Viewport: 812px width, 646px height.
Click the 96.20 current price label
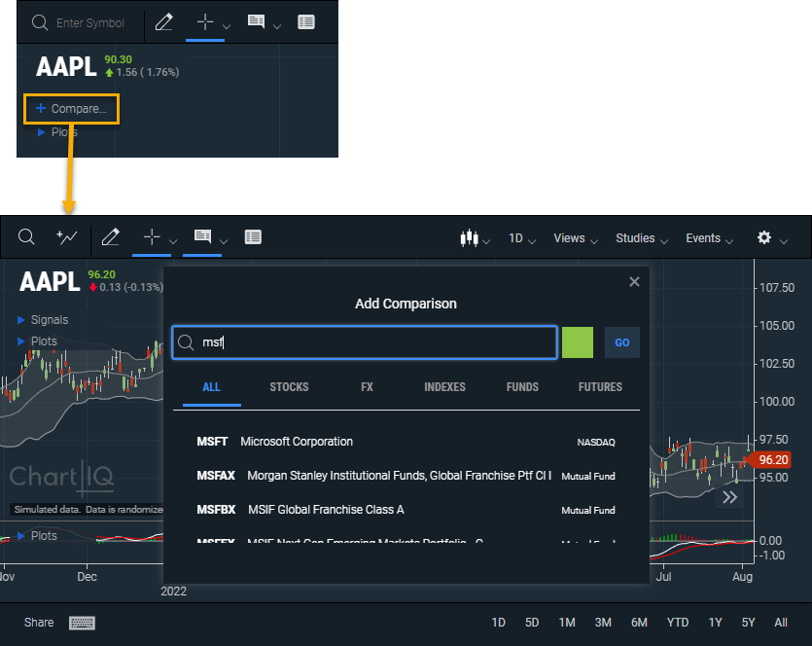pos(770,459)
